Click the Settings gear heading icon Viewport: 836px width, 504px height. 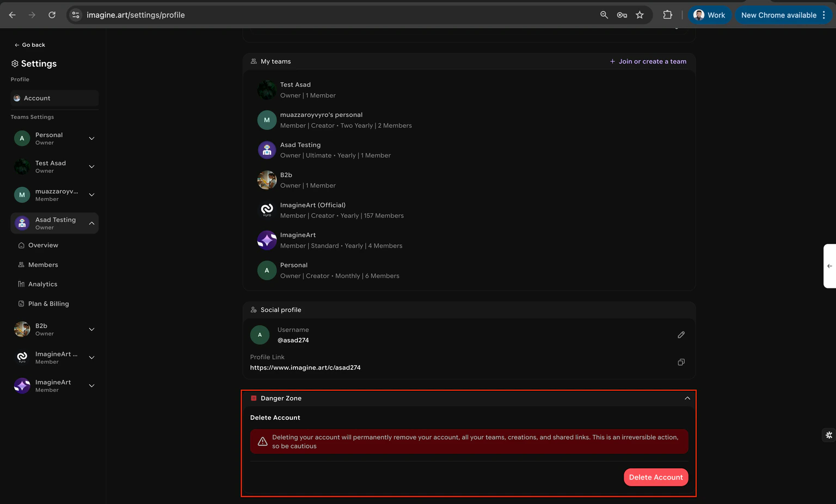[x=15, y=64]
